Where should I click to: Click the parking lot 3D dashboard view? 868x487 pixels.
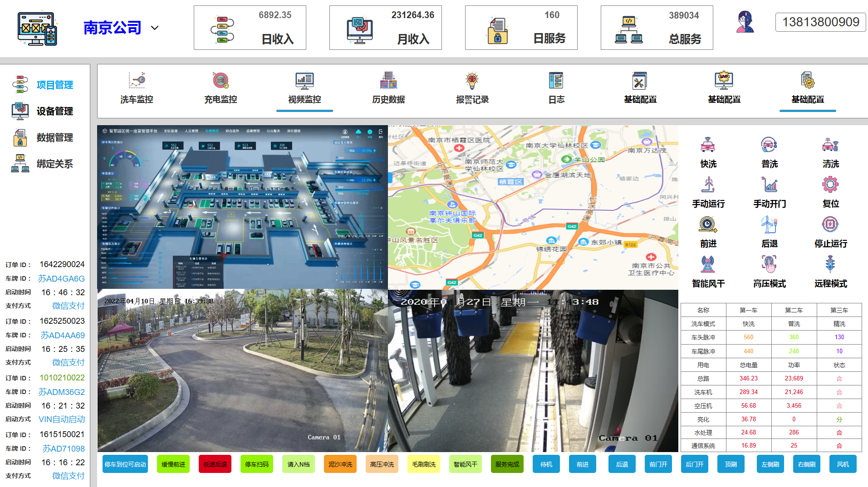243,207
